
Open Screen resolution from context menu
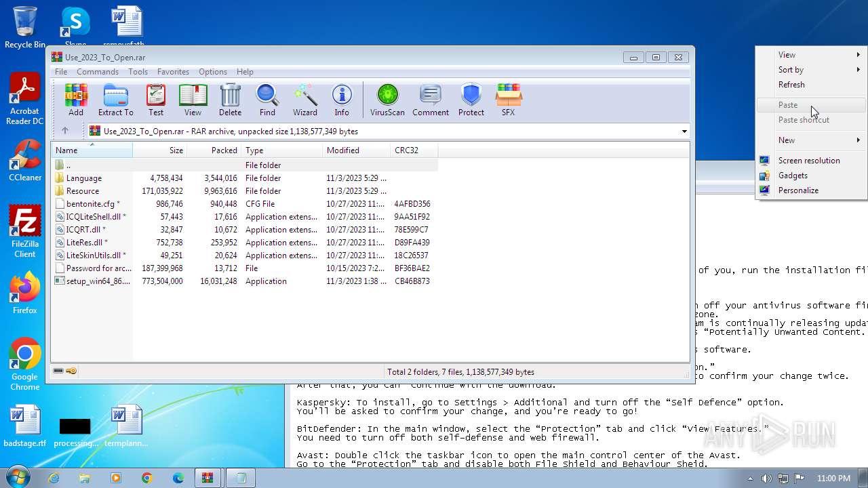coord(811,161)
